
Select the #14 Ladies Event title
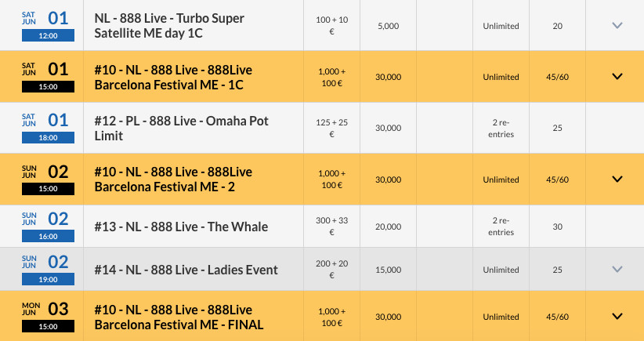tap(186, 270)
